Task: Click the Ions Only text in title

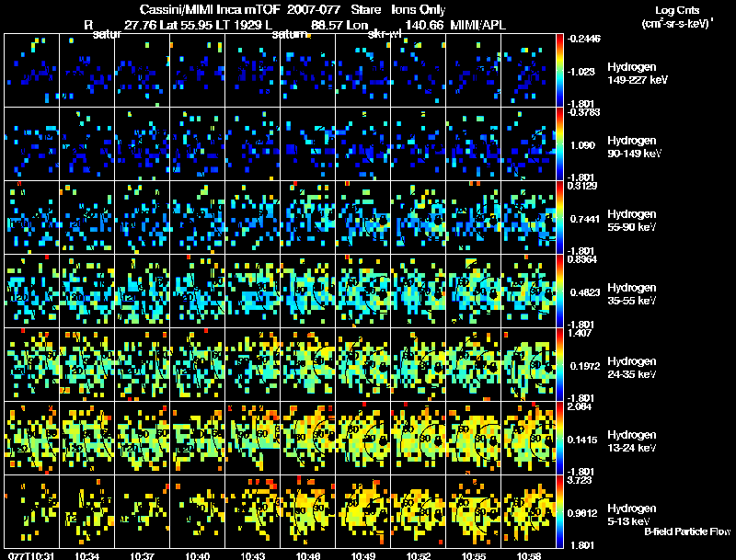Action: pos(419,9)
